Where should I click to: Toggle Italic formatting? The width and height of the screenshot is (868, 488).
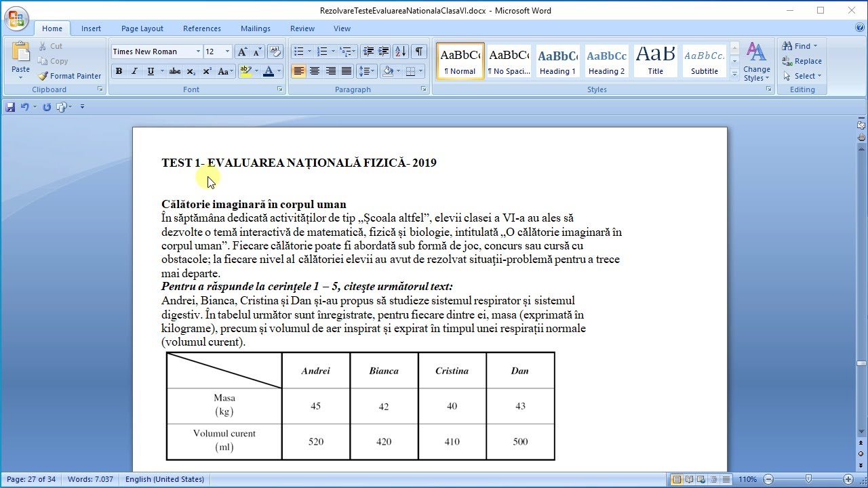134,71
